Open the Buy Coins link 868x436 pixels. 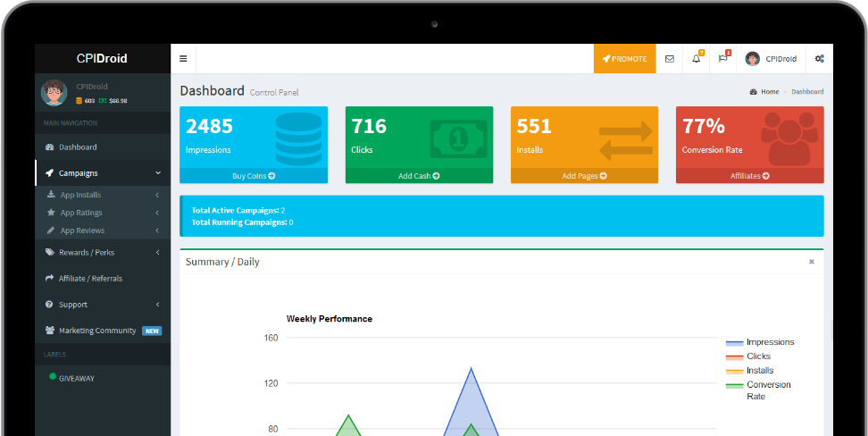tap(254, 176)
